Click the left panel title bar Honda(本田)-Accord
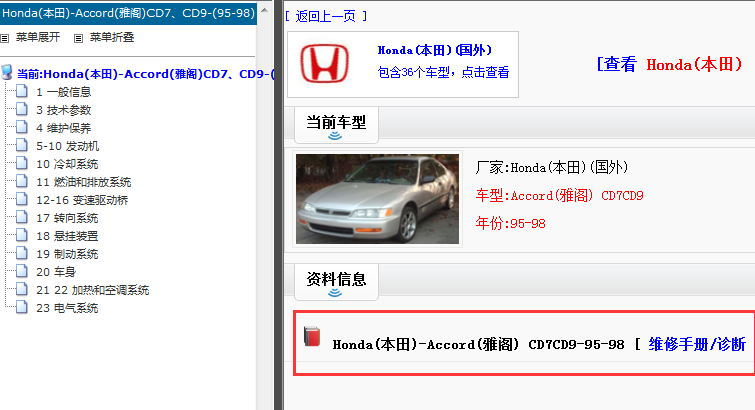755x410 pixels. pos(129,13)
